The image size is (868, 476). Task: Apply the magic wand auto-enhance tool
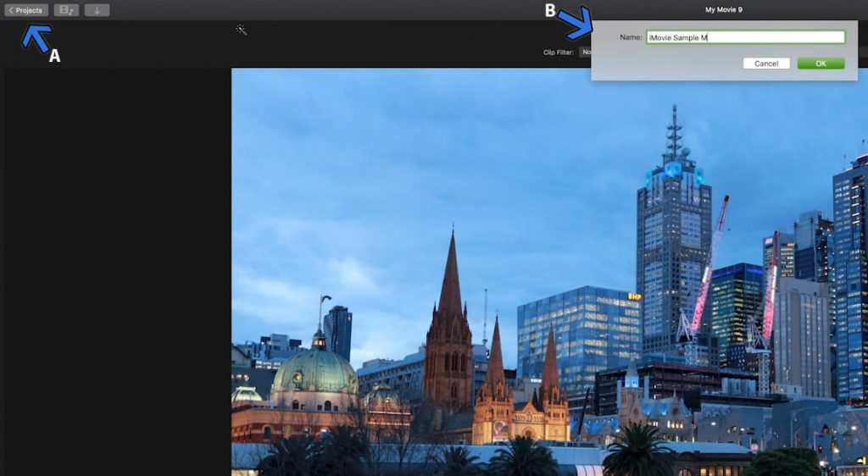tap(242, 30)
